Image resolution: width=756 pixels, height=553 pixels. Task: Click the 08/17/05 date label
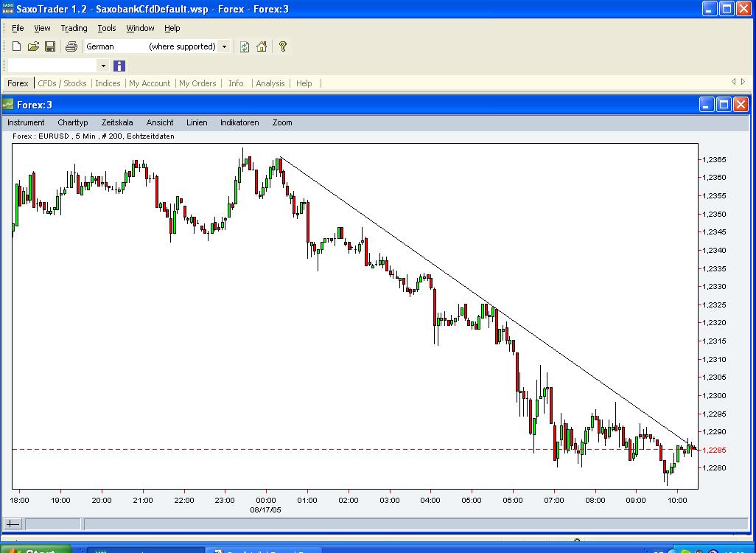click(x=266, y=509)
